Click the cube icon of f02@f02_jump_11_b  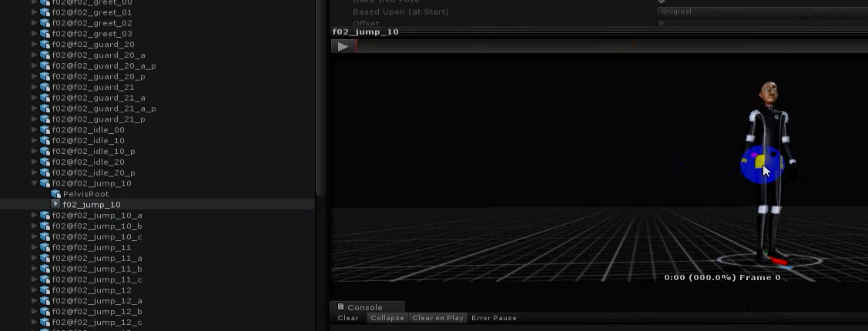(45, 269)
